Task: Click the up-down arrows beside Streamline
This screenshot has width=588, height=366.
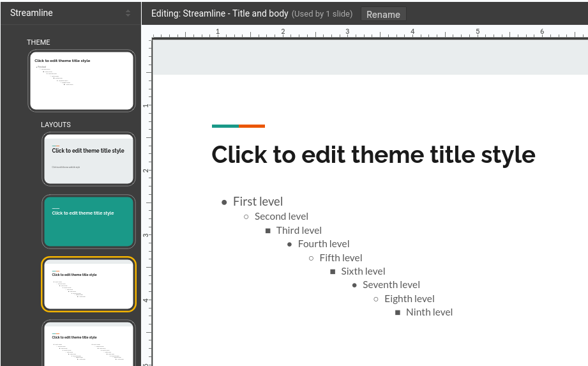Action: point(128,13)
